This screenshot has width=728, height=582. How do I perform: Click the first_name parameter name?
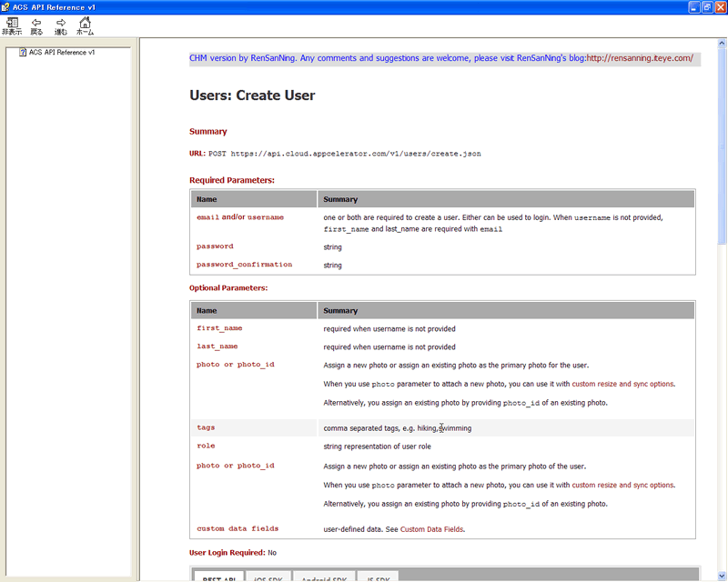219,328
